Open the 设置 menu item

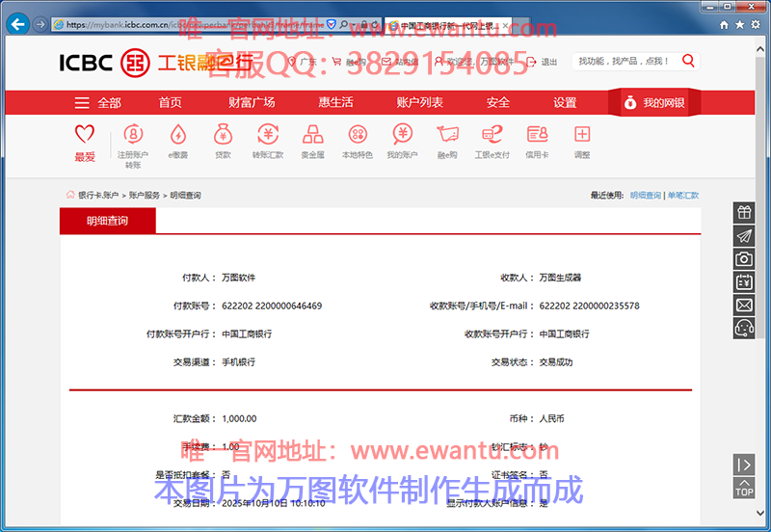(x=565, y=102)
